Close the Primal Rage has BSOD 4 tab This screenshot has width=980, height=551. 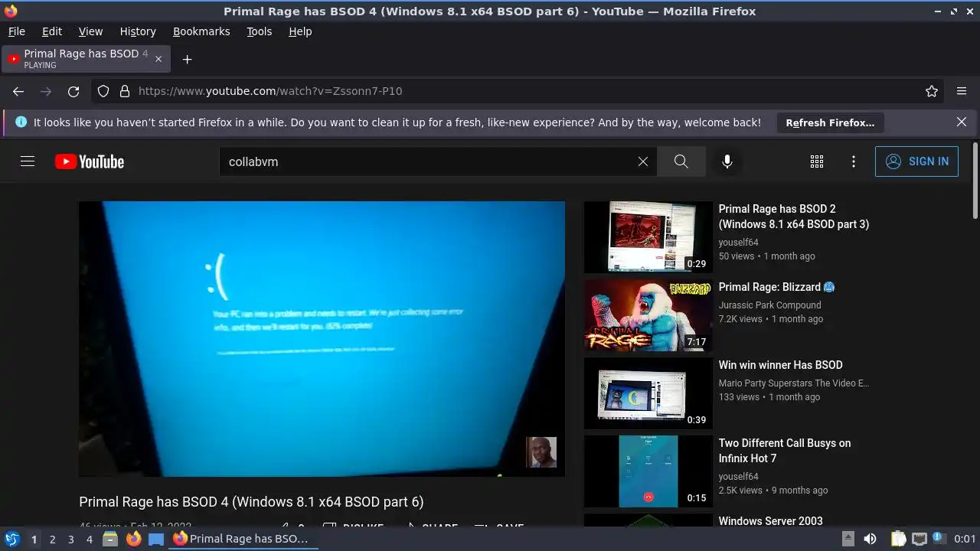point(158,59)
